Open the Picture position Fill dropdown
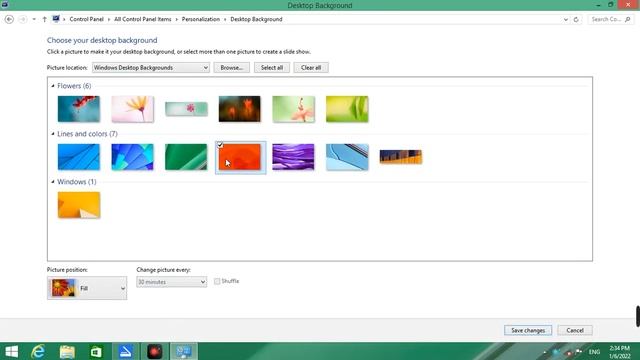Viewport: 640px width, 360px height. 87,288
